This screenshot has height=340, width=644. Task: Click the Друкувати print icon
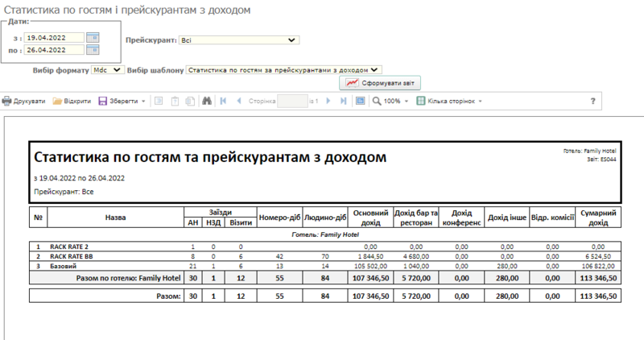6,102
